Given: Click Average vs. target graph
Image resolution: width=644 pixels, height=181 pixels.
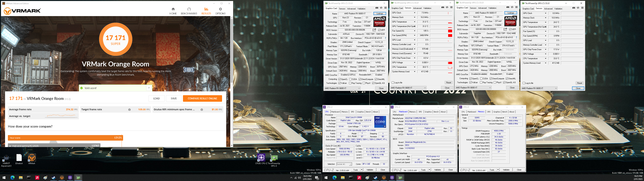Looking at the screenshot, I should pos(62,116).
